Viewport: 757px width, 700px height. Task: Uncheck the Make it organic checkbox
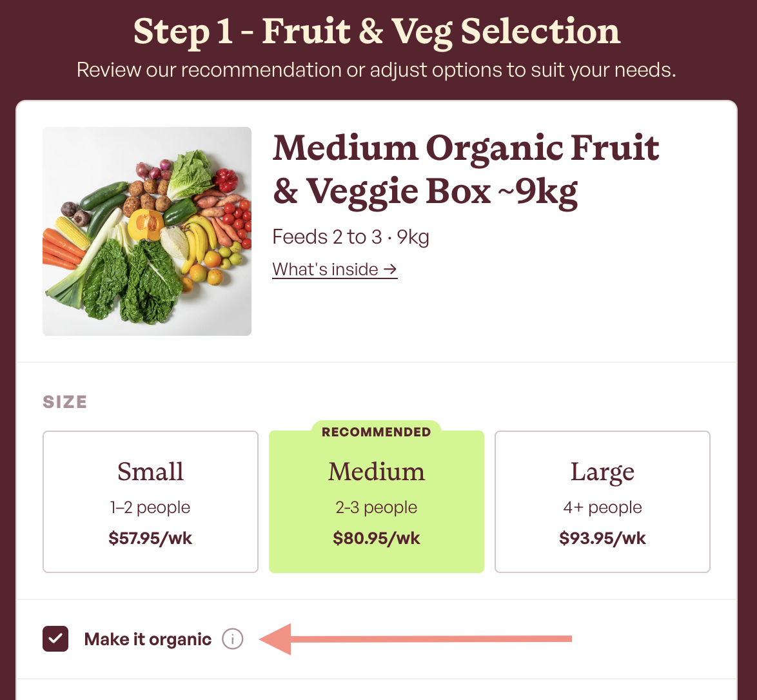click(x=55, y=639)
